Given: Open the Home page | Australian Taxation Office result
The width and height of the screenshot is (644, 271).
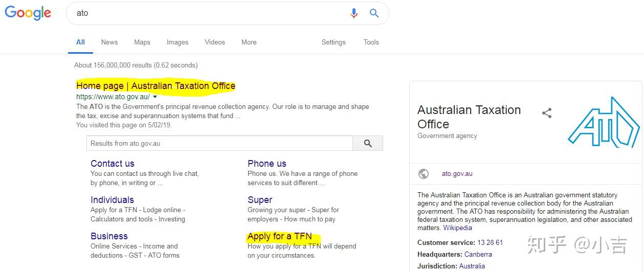Looking at the screenshot, I should tap(156, 86).
